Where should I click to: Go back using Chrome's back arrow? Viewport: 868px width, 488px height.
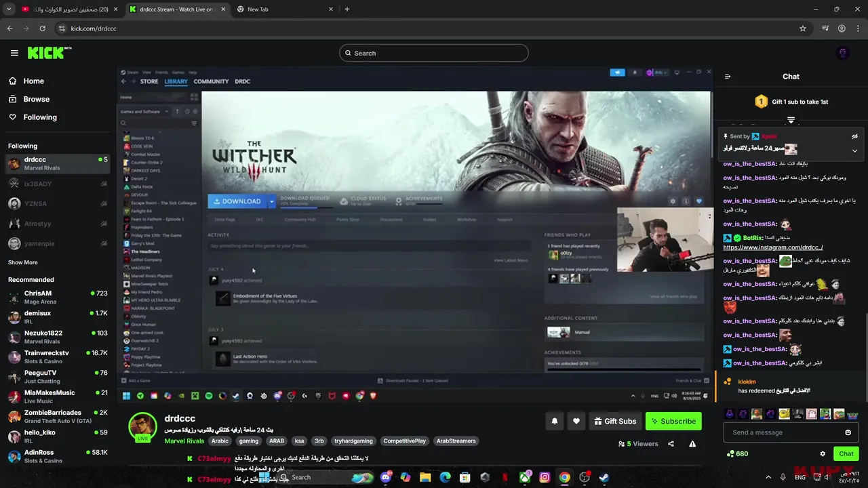(x=9, y=28)
